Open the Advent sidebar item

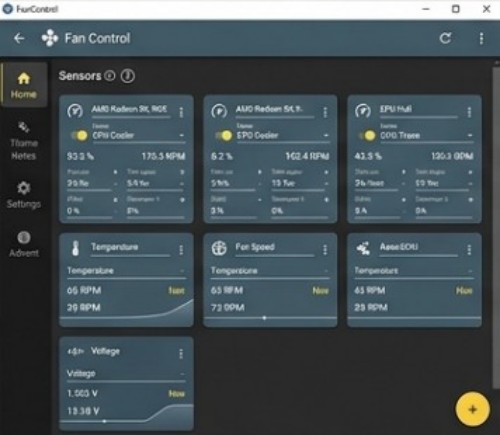[x=24, y=244]
